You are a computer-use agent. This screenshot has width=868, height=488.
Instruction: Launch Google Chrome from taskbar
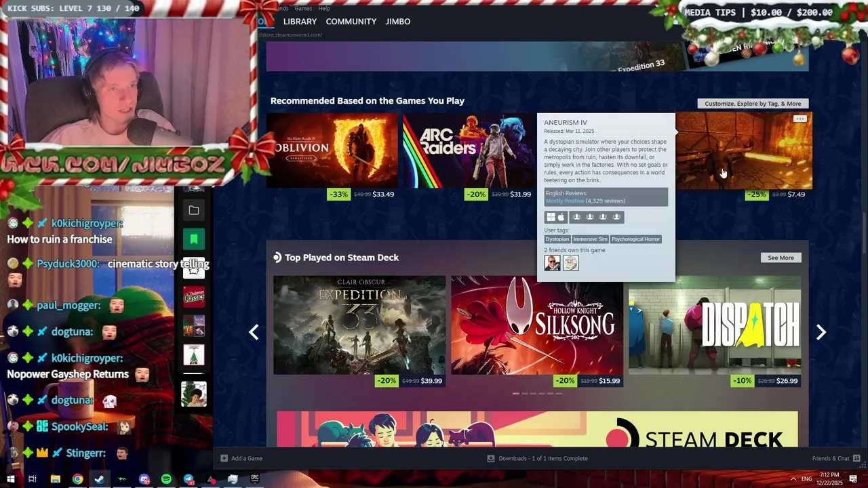(x=77, y=479)
